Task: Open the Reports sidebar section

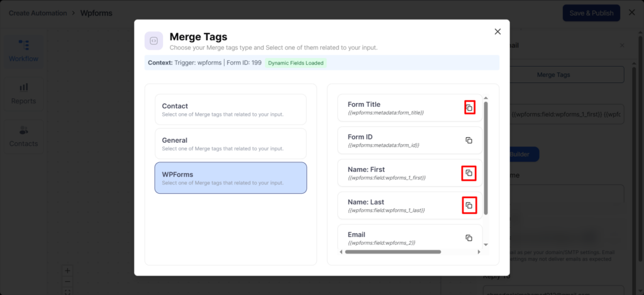Action: tap(23, 93)
